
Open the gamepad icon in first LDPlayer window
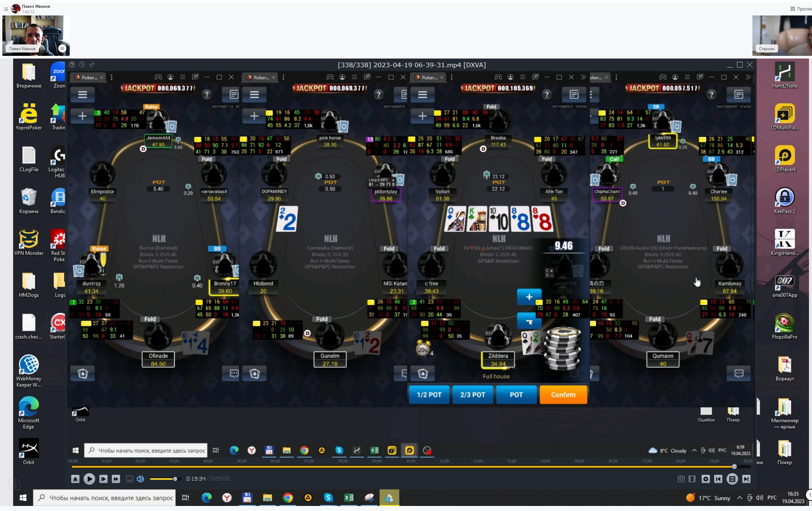[x=158, y=77]
